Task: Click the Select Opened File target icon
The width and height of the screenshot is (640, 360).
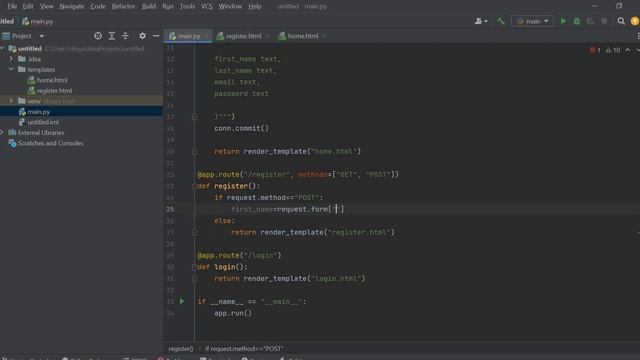Action: pos(98,36)
